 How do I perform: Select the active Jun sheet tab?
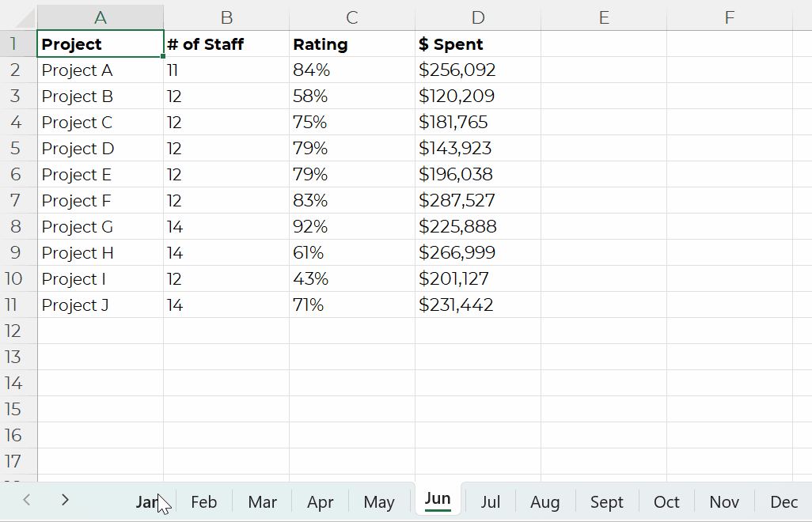[437, 499]
